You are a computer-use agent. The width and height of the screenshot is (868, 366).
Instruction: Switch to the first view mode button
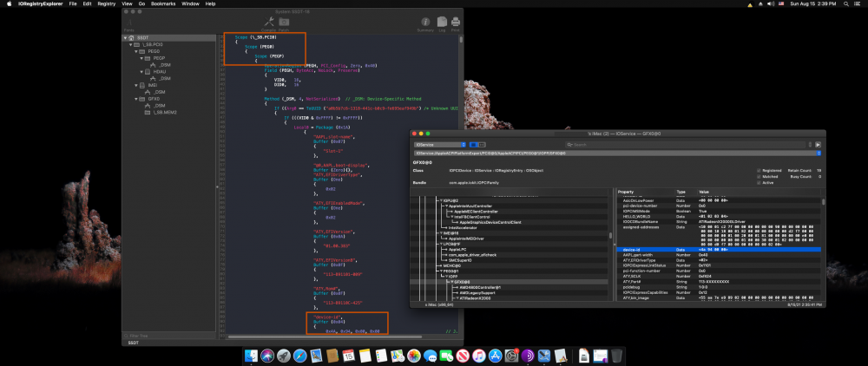point(473,144)
